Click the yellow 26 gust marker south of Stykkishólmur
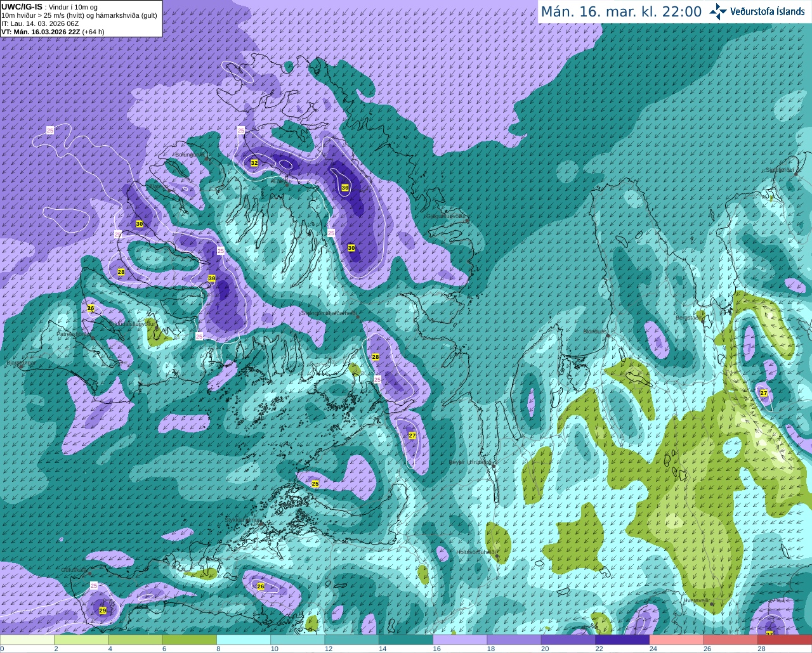The height and width of the screenshot is (653, 812). point(261,586)
